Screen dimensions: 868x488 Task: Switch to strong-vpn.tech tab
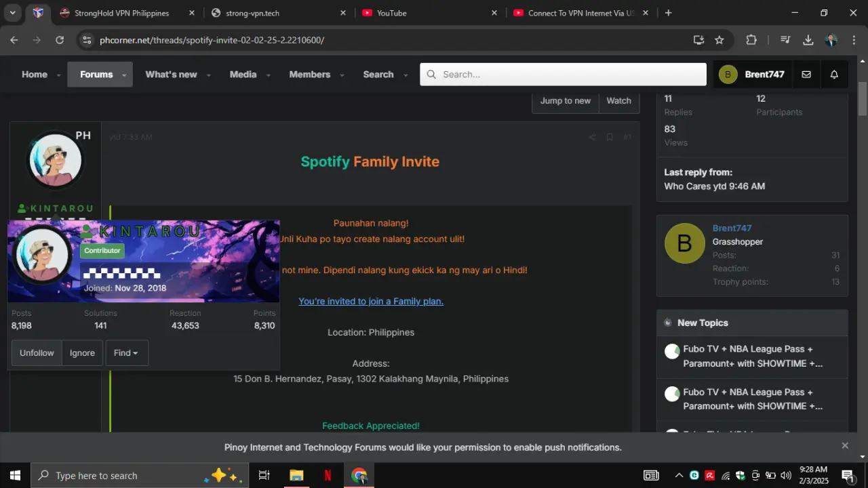[279, 13]
